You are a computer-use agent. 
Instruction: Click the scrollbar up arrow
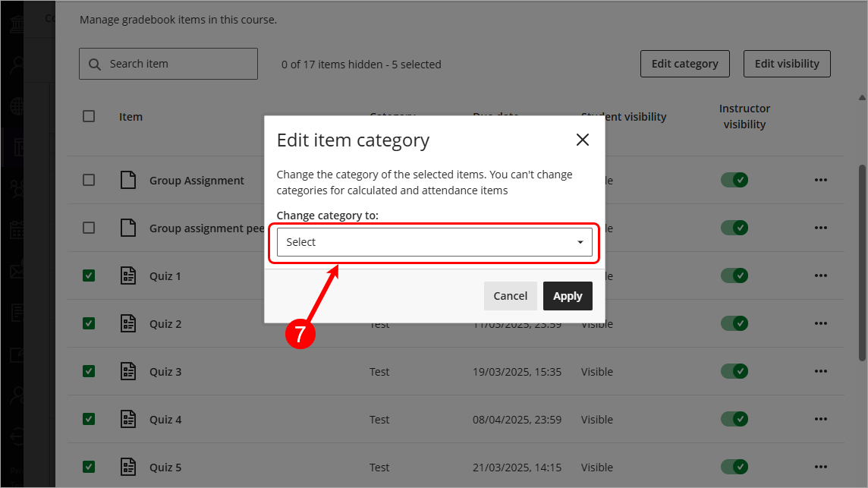862,97
